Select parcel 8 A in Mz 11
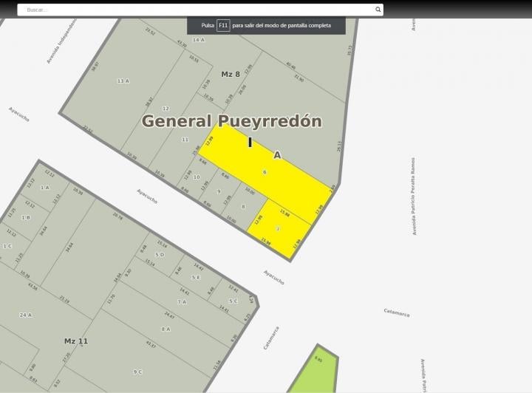The width and height of the screenshot is (532, 393). pos(166,329)
